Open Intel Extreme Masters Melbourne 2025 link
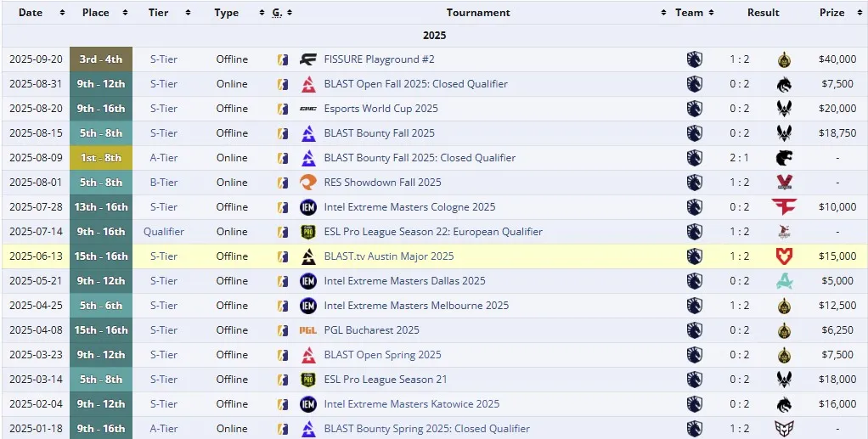Viewport: 868px width, 439px height. pyautogui.click(x=416, y=306)
